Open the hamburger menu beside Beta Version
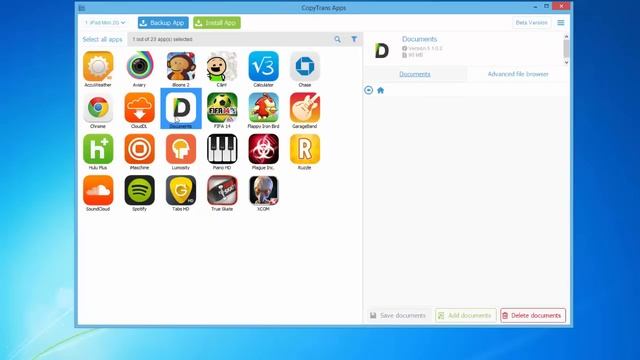This screenshot has width=640, height=360. click(561, 23)
